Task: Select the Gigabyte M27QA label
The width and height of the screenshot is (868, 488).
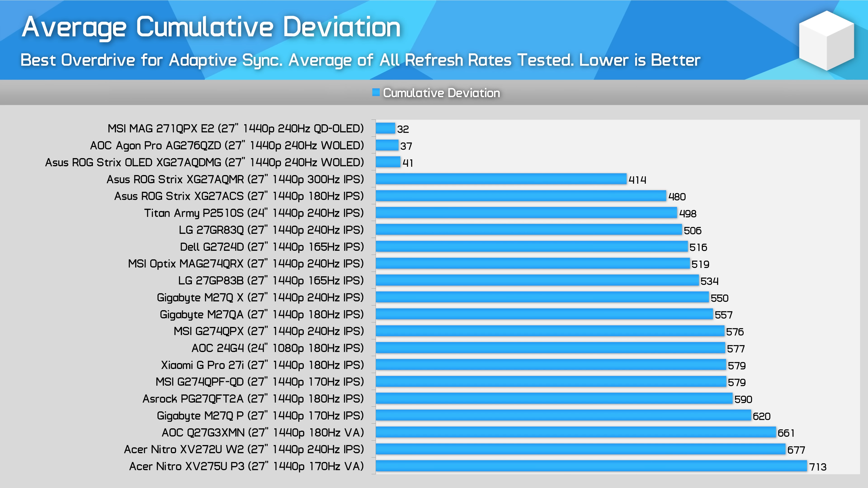Action: coord(262,314)
